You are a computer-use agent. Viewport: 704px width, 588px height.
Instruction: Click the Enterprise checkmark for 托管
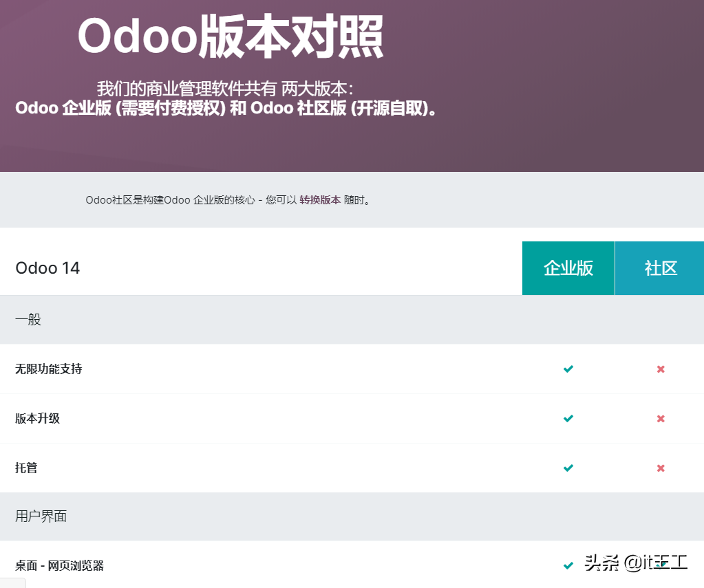(568, 468)
